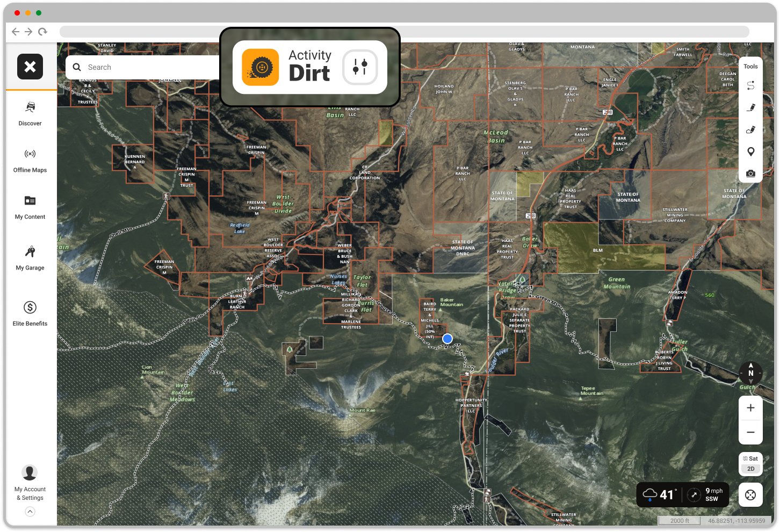Click the blue location dot on the map
This screenshot has height=532, width=780.
(x=447, y=339)
